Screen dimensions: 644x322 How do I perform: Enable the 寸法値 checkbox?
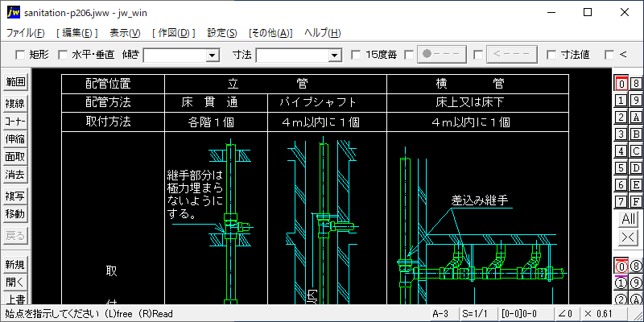[x=551, y=55]
